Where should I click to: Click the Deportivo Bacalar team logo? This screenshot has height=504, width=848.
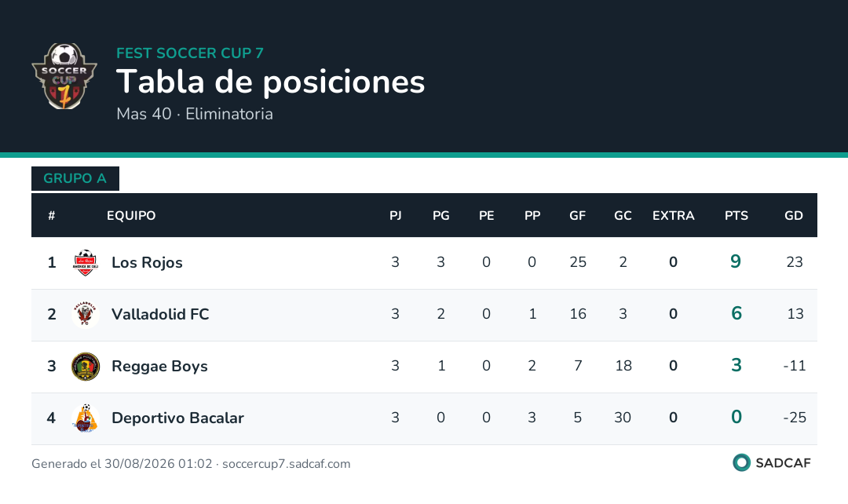[86, 418]
